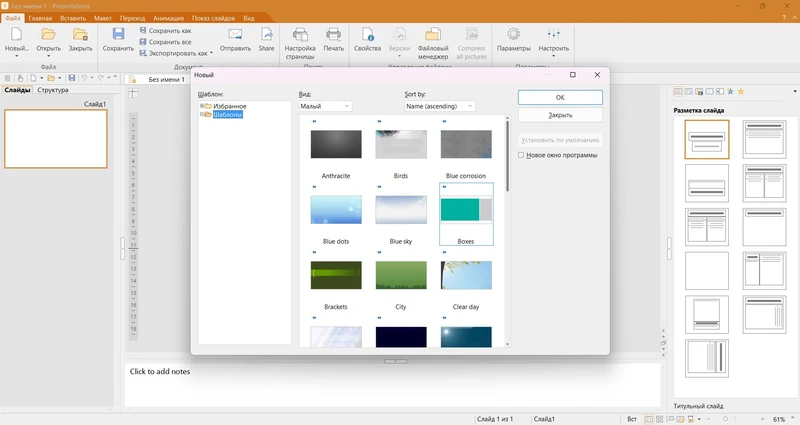Switch to the Главная ribbon tab
The image size is (800, 425).
point(40,18)
